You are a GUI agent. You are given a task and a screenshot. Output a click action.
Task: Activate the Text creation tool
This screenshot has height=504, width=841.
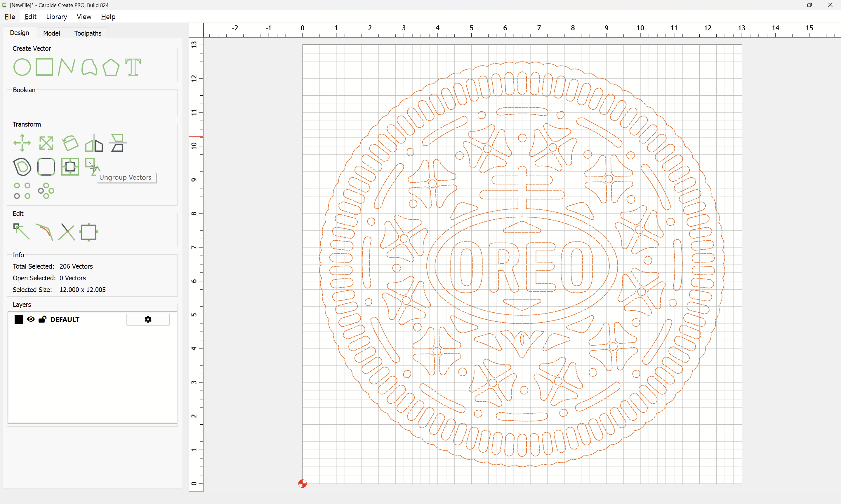pyautogui.click(x=133, y=67)
